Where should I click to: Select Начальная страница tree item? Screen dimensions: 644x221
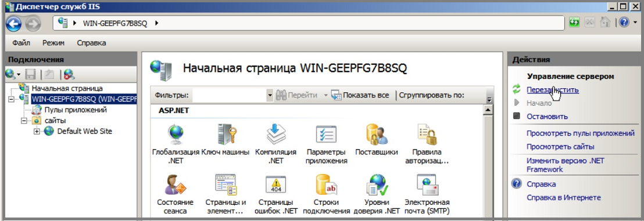(67, 88)
